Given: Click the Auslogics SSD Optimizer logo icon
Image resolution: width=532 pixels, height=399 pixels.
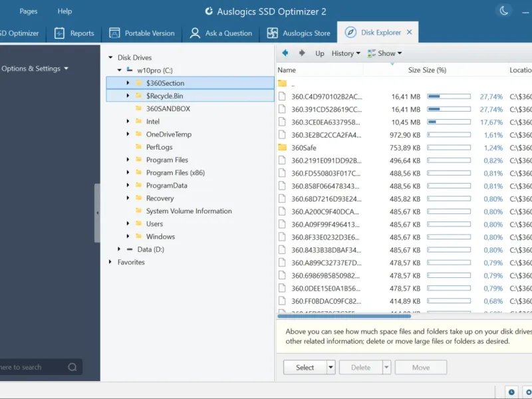Looking at the screenshot, I should coord(209,11).
